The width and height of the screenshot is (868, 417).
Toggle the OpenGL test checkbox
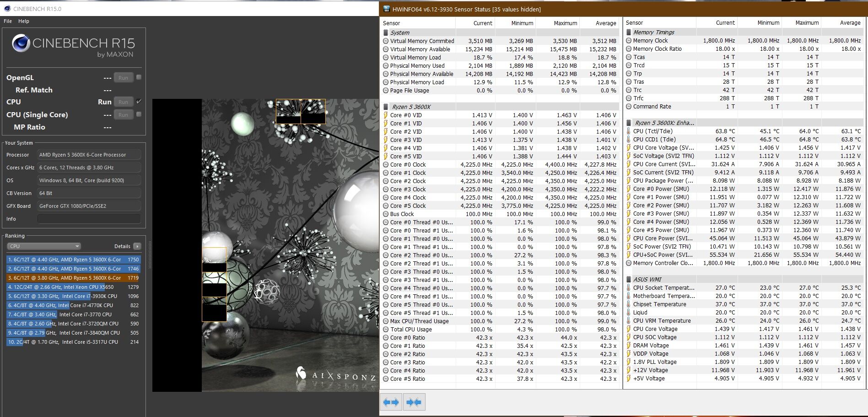point(139,77)
